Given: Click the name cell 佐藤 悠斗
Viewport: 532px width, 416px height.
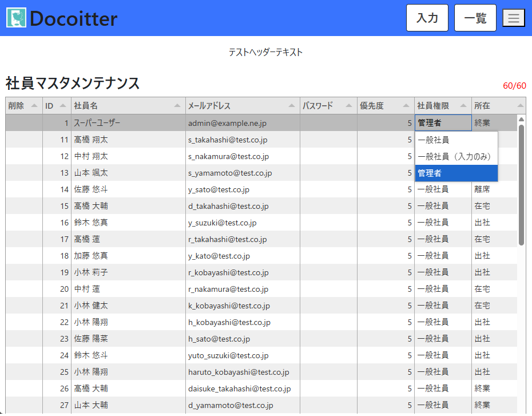Looking at the screenshot, I should click(x=91, y=189).
